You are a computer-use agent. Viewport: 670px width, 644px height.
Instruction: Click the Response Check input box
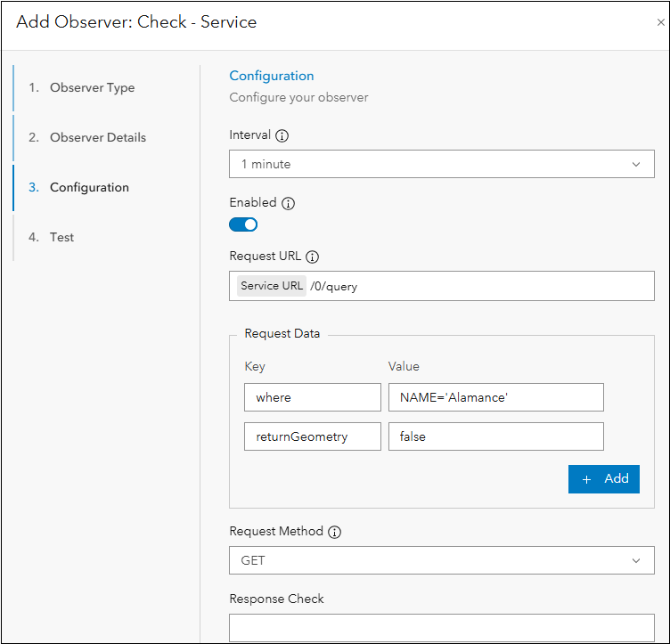point(441,627)
